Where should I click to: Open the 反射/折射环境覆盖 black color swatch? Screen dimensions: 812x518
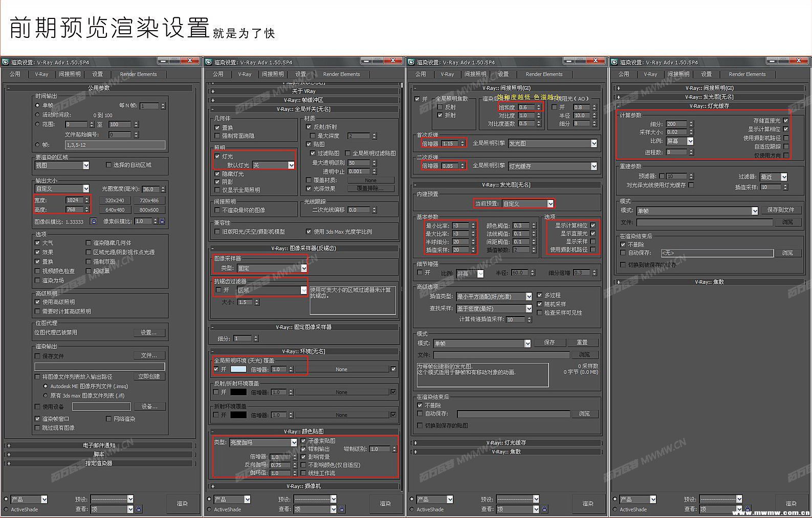pyautogui.click(x=238, y=392)
